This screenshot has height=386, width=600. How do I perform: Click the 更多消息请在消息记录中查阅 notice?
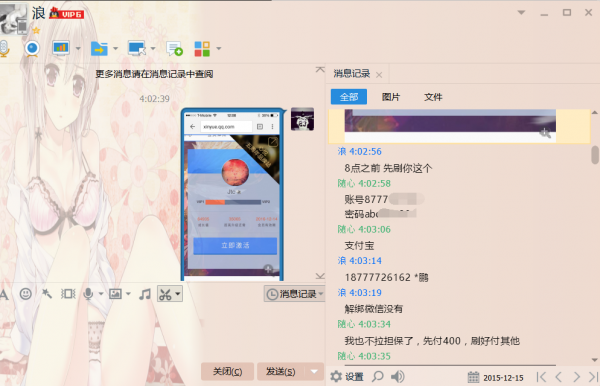point(154,74)
